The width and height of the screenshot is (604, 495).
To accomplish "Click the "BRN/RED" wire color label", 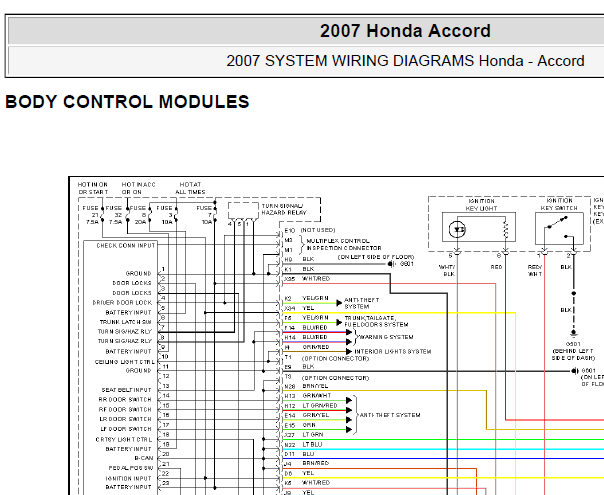I will point(315,463).
